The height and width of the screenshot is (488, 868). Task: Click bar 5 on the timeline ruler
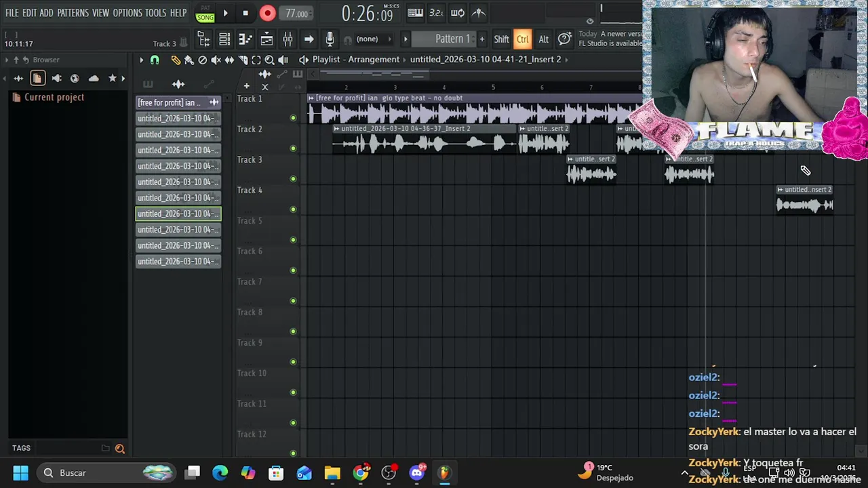pyautogui.click(x=493, y=87)
